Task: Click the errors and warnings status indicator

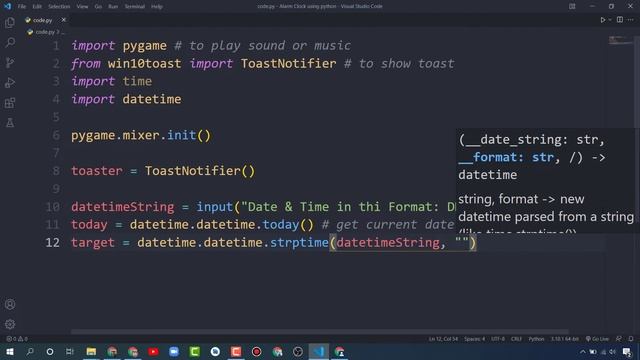Action: pos(17,339)
